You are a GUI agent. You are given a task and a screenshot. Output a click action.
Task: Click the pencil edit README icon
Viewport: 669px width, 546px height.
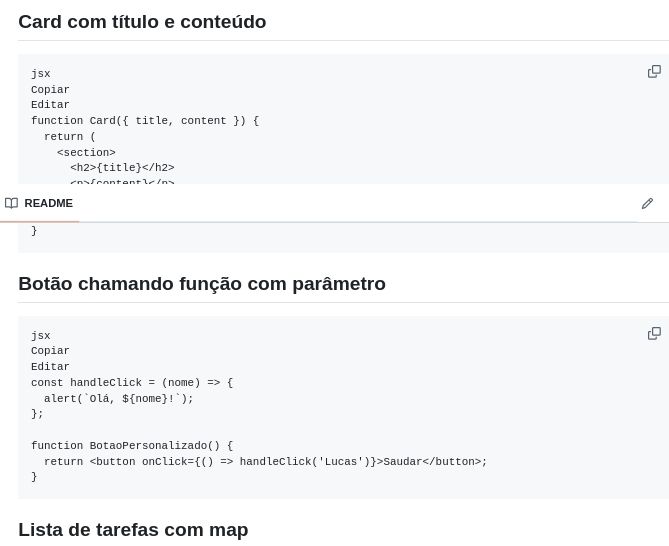coord(647,203)
